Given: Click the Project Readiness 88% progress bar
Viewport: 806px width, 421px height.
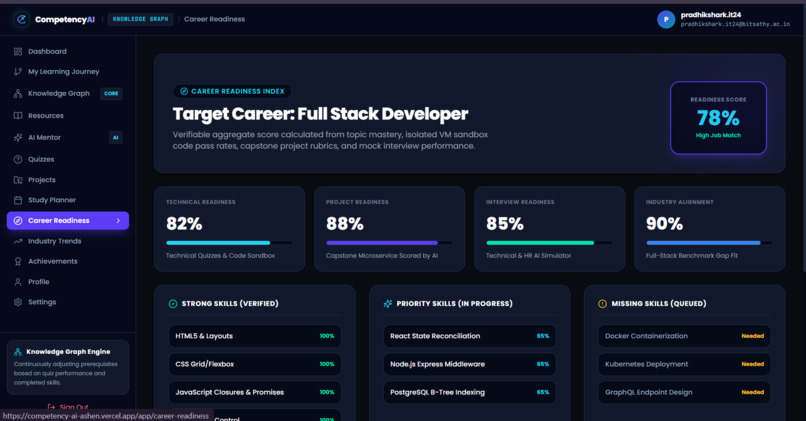Looking at the screenshot, I should click(389, 243).
